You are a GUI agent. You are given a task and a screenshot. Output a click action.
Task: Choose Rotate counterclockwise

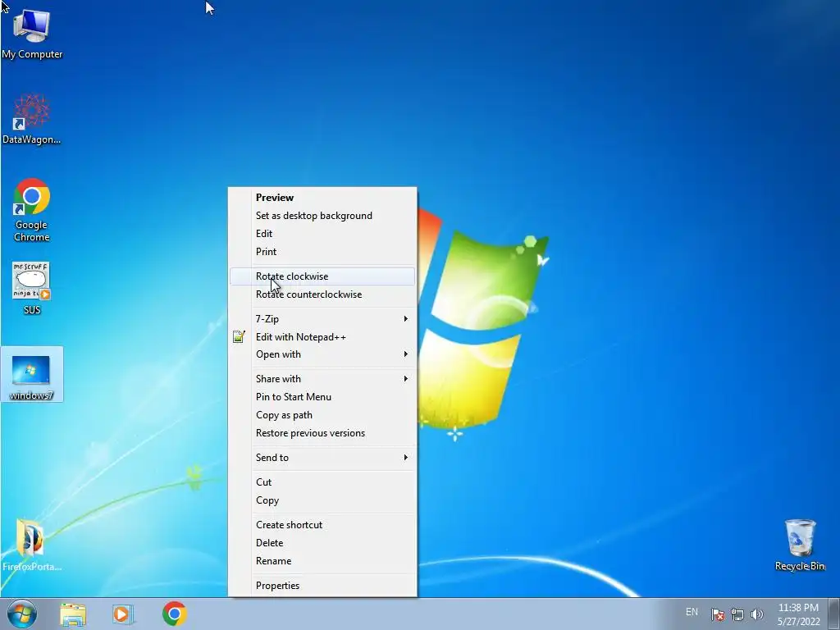(x=322, y=294)
